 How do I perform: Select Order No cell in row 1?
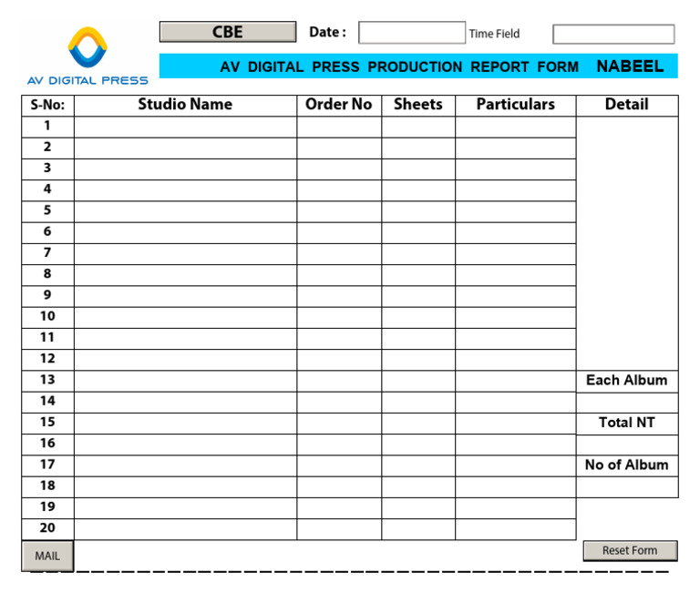click(x=339, y=128)
